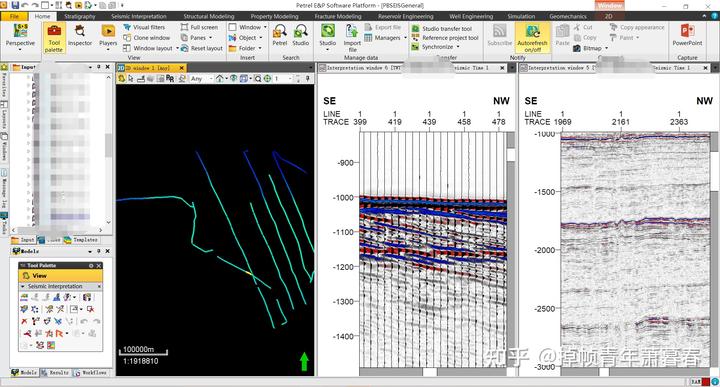Collapse the Seismic Interpretation palette section
Screen dimensions: 720x387
[22, 286]
